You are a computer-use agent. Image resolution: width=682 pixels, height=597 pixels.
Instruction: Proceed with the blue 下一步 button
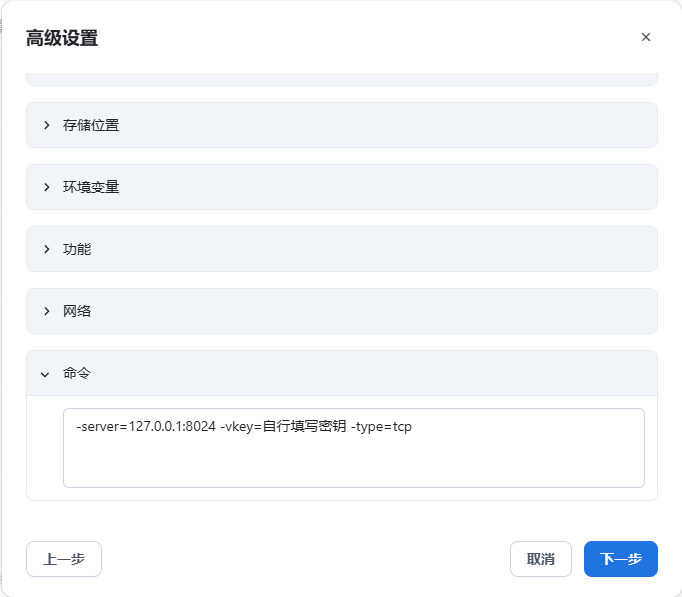tap(620, 559)
